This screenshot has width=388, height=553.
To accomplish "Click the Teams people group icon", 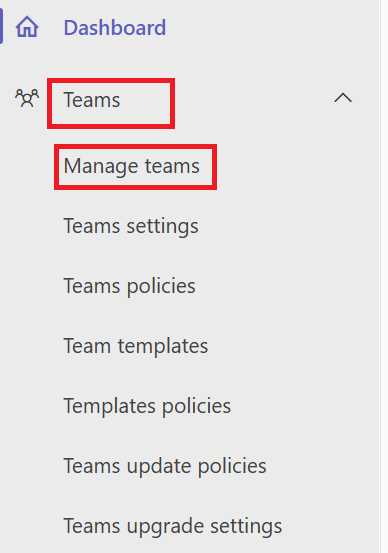I will [x=27, y=98].
